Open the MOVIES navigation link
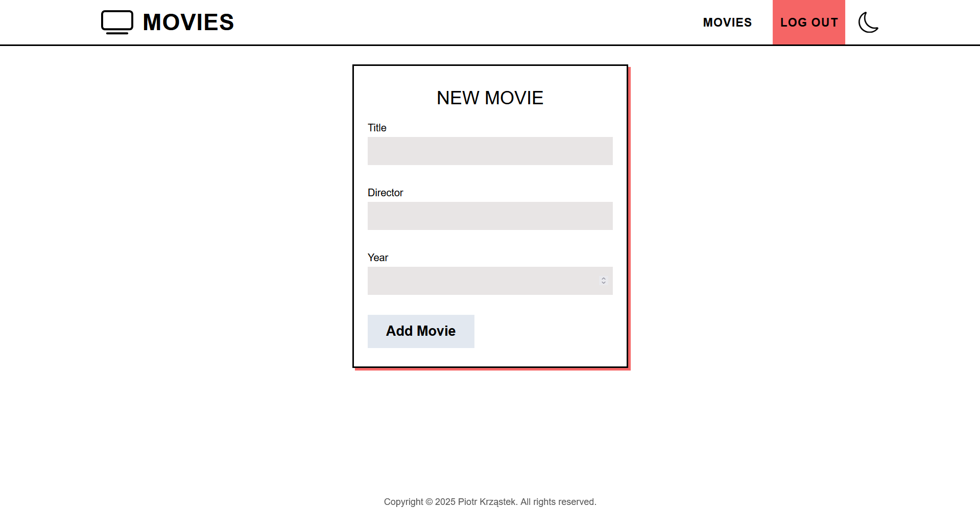Image resolution: width=980 pixels, height=508 pixels. click(x=727, y=22)
